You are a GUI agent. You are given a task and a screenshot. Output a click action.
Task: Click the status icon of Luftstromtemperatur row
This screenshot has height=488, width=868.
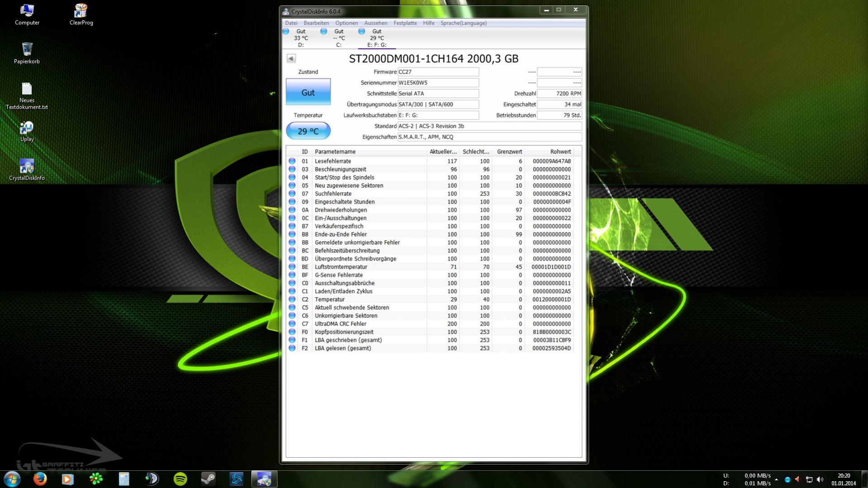click(292, 267)
